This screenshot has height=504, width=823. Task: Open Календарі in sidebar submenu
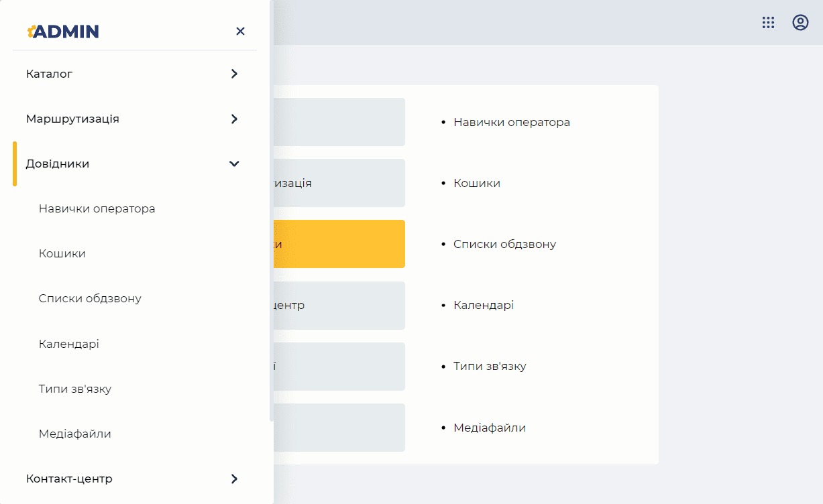(x=69, y=344)
